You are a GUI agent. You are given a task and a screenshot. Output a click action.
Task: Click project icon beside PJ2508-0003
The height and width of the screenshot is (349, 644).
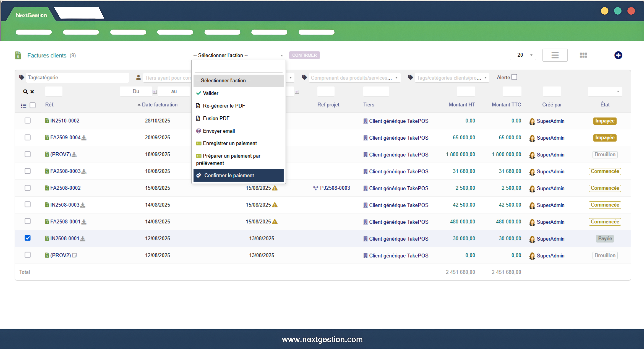point(315,188)
